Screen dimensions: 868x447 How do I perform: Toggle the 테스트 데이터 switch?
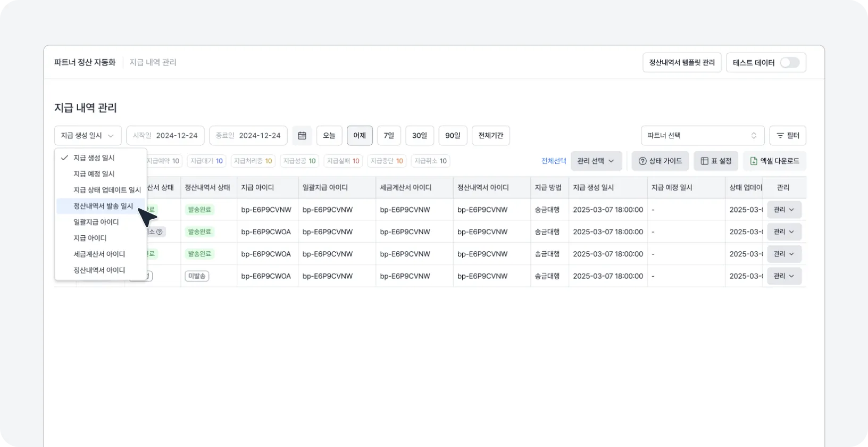789,63
